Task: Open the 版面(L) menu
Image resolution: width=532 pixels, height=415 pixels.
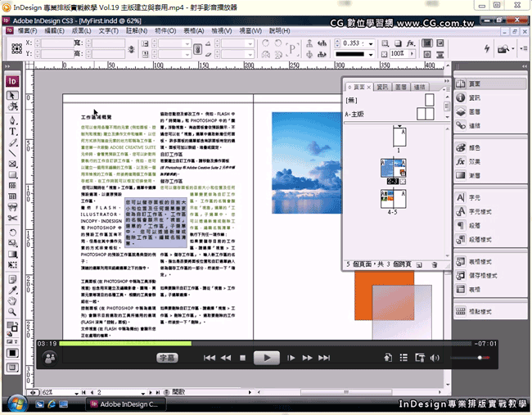Action: [81, 31]
